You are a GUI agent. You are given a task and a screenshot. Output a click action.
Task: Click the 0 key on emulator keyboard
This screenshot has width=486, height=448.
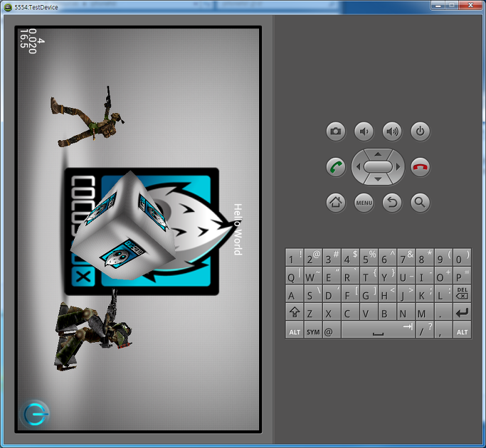tap(462, 257)
